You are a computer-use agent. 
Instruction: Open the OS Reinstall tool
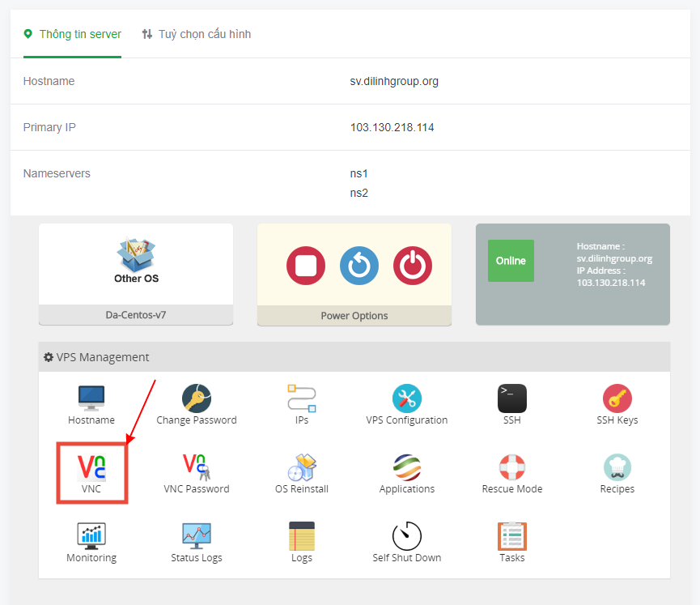tap(301, 471)
